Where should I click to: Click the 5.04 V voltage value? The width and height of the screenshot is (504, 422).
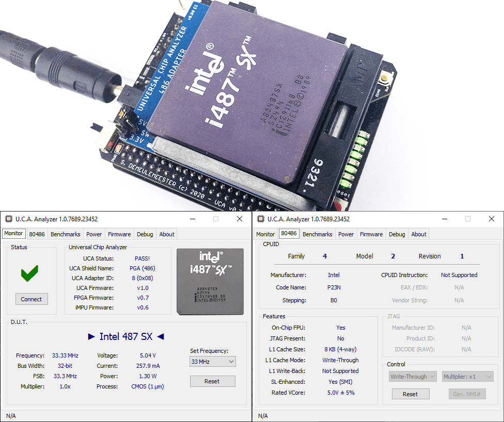[148, 355]
